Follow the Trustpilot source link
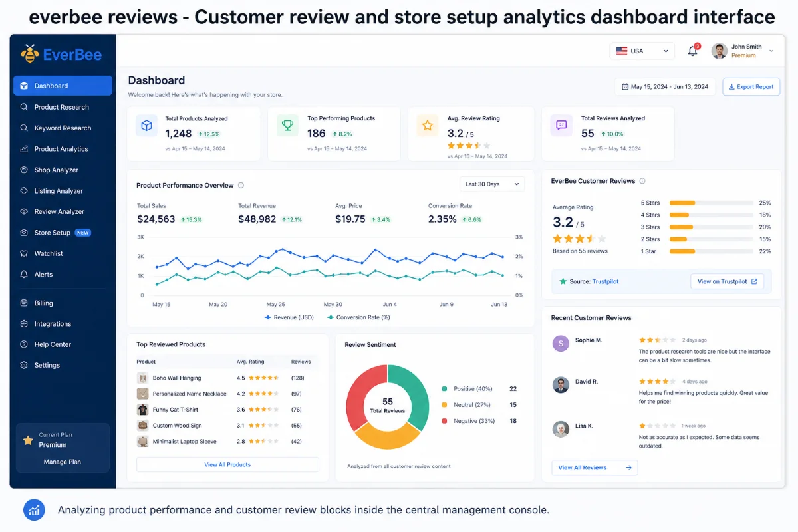 (604, 281)
